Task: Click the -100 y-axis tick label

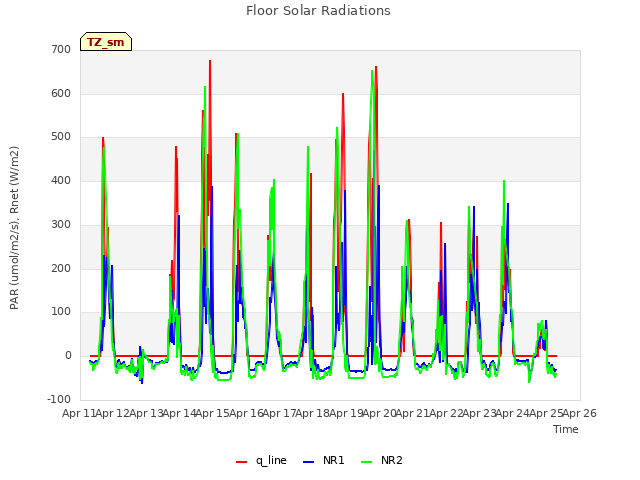Action: pyautogui.click(x=59, y=399)
